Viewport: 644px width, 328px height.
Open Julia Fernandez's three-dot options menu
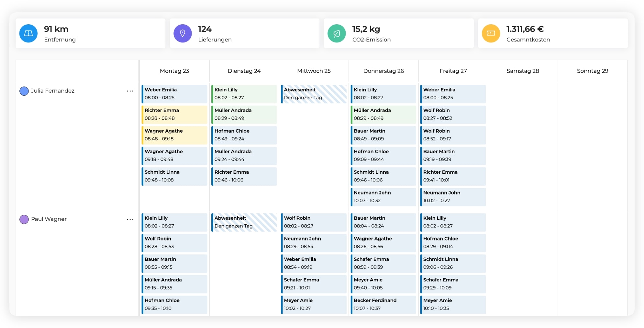click(x=130, y=91)
